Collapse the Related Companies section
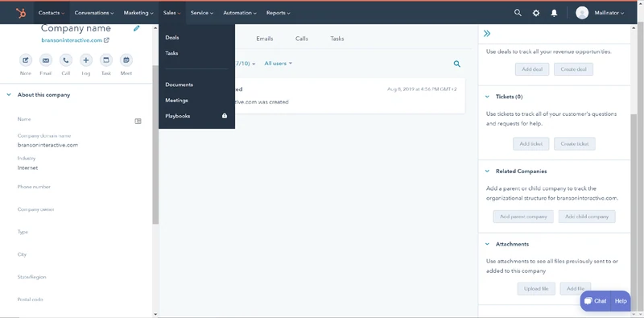This screenshot has height=318, width=644. pos(487,171)
